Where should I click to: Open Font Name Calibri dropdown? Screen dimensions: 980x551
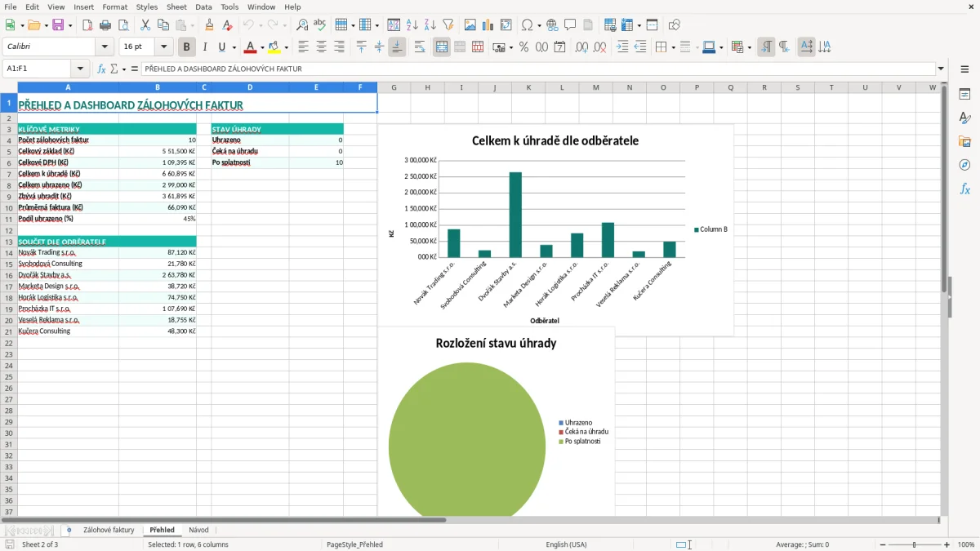click(x=105, y=47)
